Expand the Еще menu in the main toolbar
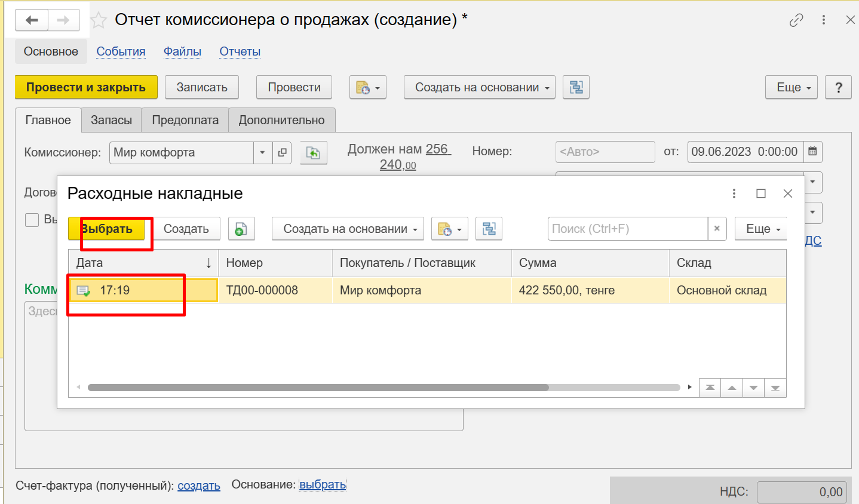 click(791, 87)
